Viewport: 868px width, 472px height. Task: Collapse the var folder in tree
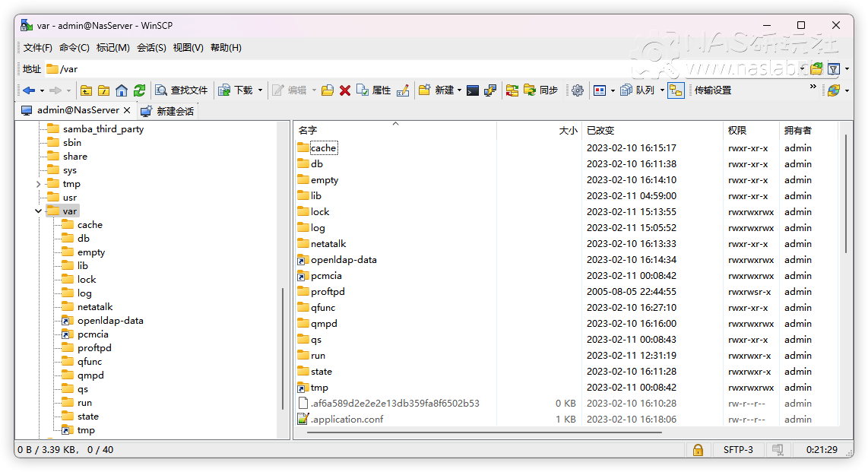tap(38, 211)
